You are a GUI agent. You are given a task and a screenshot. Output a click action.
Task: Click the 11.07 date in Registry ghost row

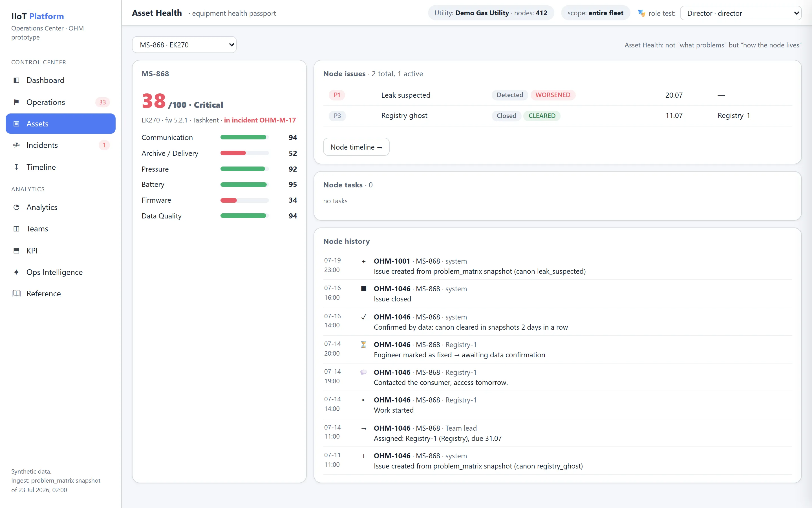click(x=674, y=116)
